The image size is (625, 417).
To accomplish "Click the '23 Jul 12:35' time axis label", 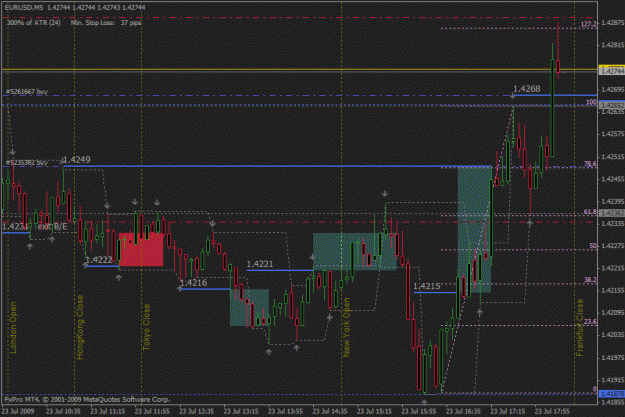I will [x=197, y=411].
